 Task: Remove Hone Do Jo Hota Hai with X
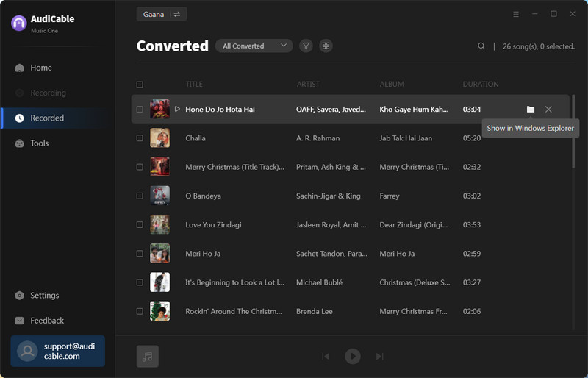(x=548, y=110)
